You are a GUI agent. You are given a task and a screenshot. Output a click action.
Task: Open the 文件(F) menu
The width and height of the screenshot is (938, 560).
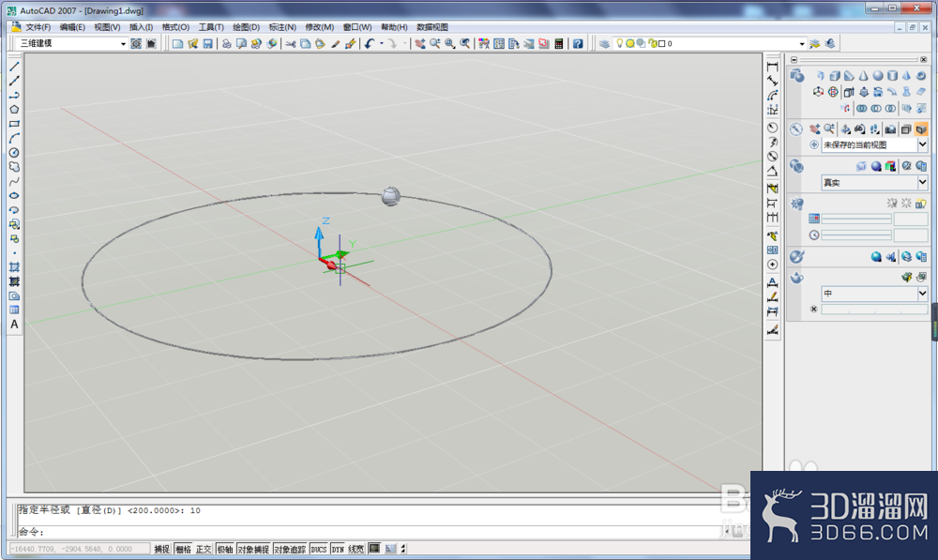pos(38,27)
